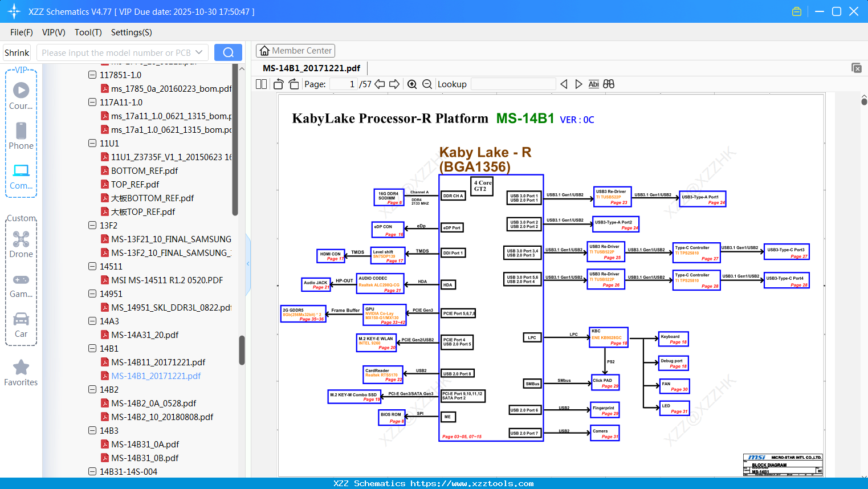The height and width of the screenshot is (489, 868).
Task: Click the Shrink button
Action: [17, 52]
